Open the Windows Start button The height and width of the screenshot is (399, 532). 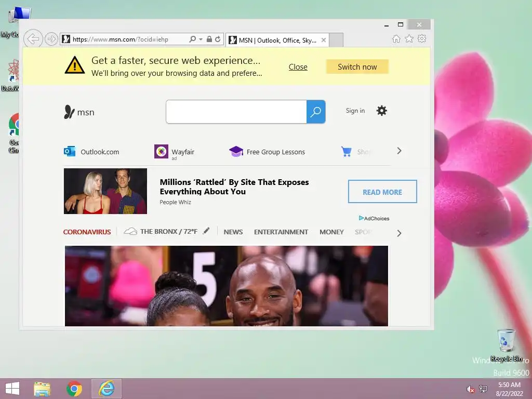[x=12, y=389]
